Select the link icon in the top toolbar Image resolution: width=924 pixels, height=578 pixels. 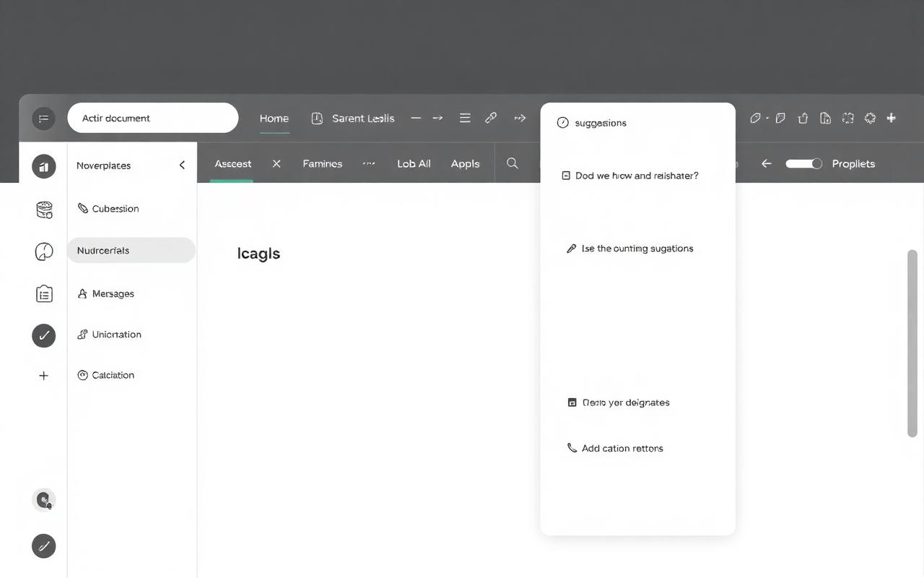491,118
